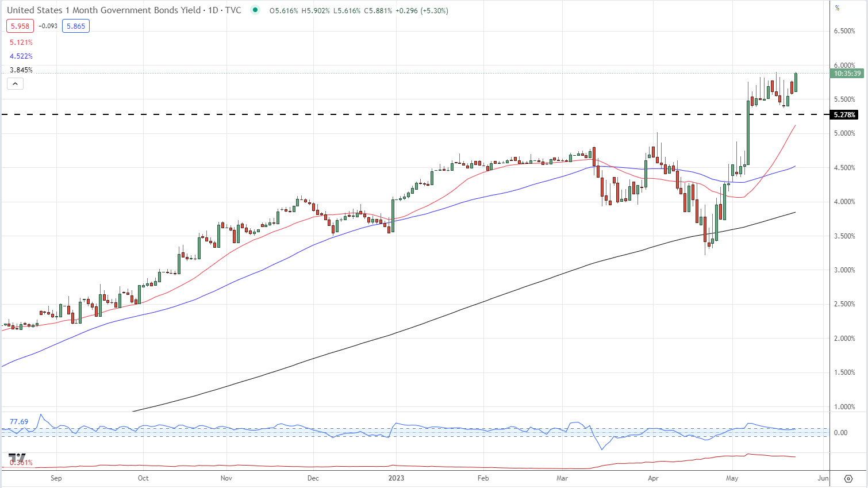Click the +0.296 (+5.30%) change value
Viewport: 868px width, 488px height.
[422, 10]
